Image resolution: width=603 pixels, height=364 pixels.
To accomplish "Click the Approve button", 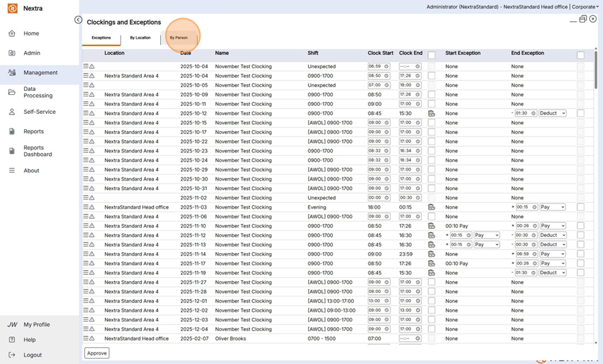I will click(96, 353).
